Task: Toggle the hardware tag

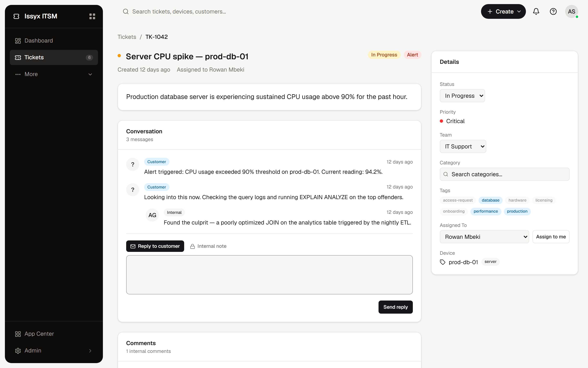Action: 517,200
